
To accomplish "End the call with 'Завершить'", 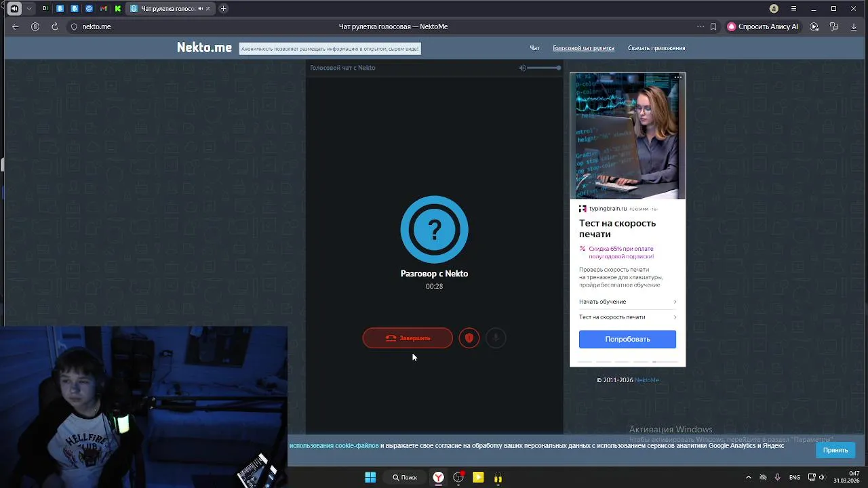I will click(x=408, y=338).
